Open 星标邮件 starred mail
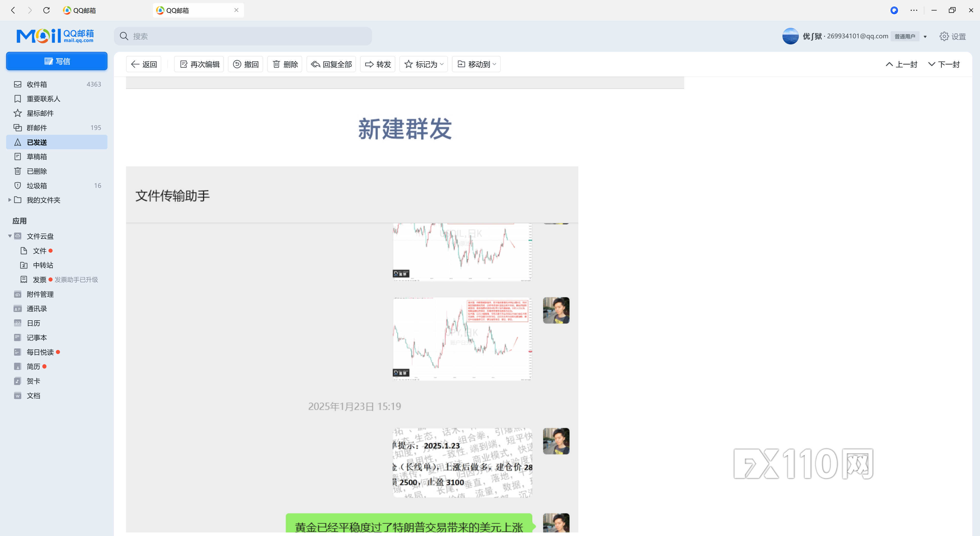 click(x=57, y=113)
